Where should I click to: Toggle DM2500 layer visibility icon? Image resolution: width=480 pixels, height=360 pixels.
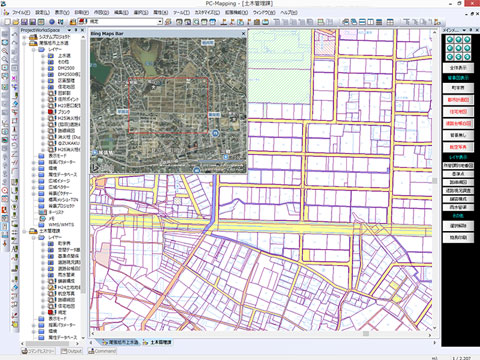[x=51, y=68]
